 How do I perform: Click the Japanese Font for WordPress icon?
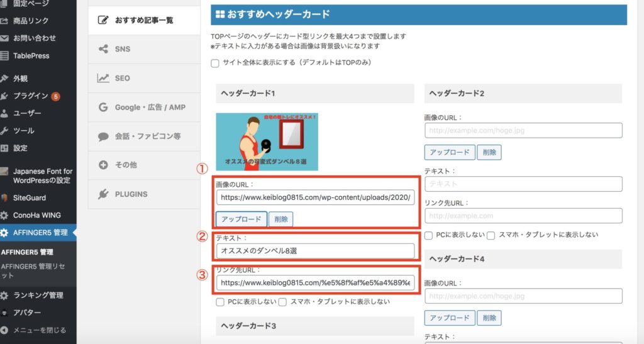[4, 172]
